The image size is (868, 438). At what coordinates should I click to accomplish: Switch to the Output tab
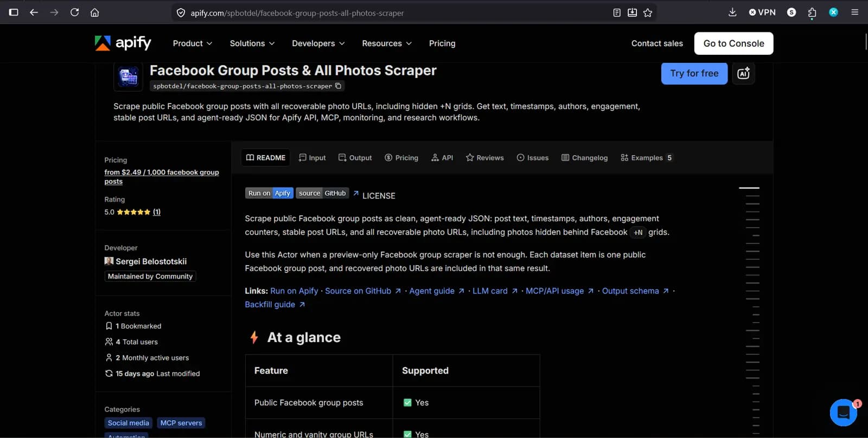point(355,158)
